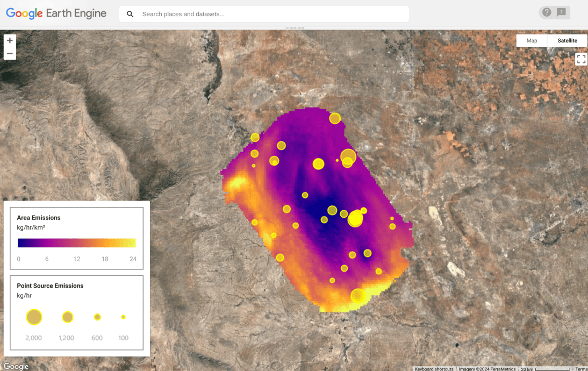Click the Google watermark logo bottom-left
Screen dimensions: 588x371
pyautogui.click(x=16, y=366)
